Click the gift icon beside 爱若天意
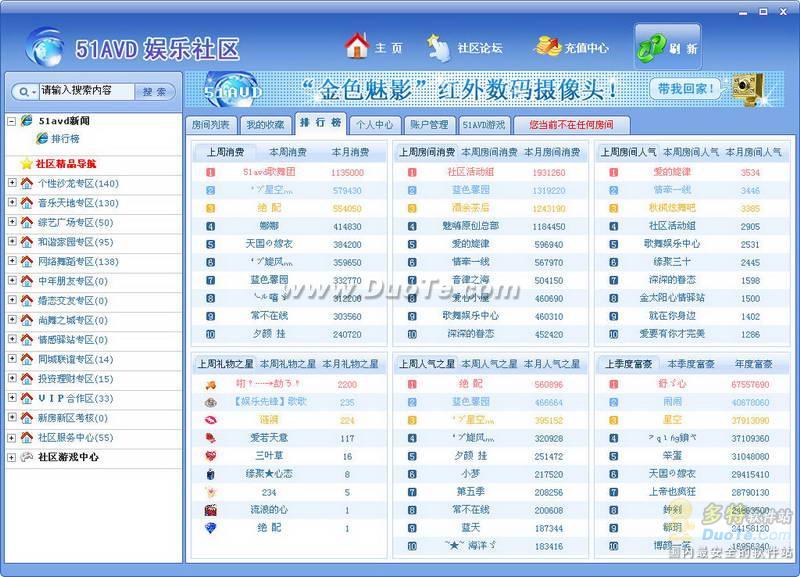The height and width of the screenshot is (577, 800). click(x=210, y=438)
